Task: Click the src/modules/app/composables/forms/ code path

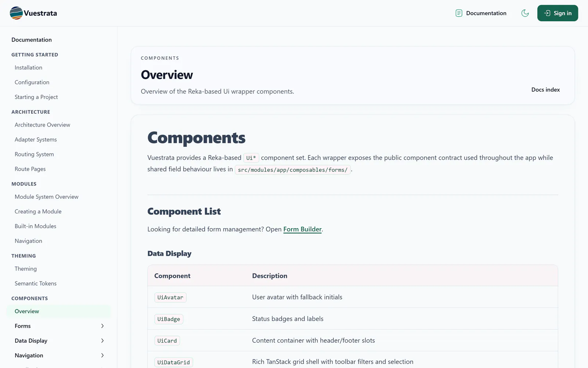Action: 293,170
